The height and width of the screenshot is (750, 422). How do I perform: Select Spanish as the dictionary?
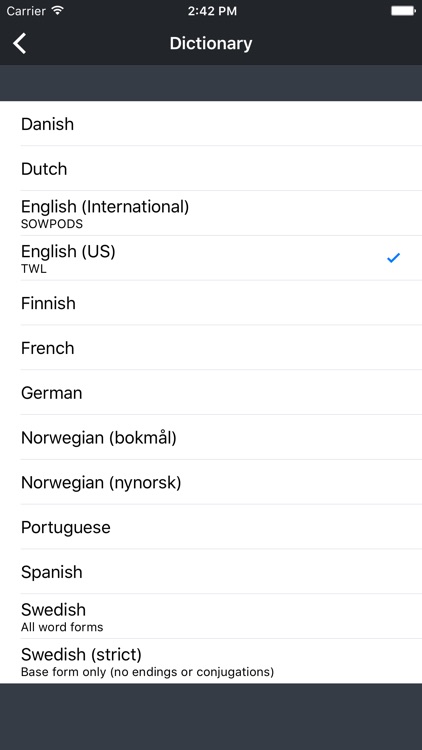pos(211,572)
